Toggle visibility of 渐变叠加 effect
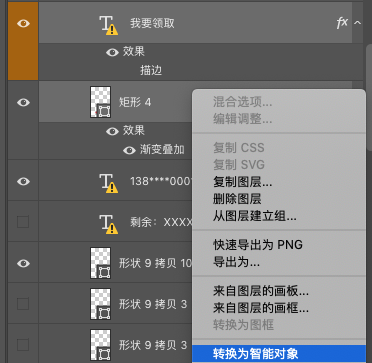The width and height of the screenshot is (372, 363). click(x=129, y=150)
